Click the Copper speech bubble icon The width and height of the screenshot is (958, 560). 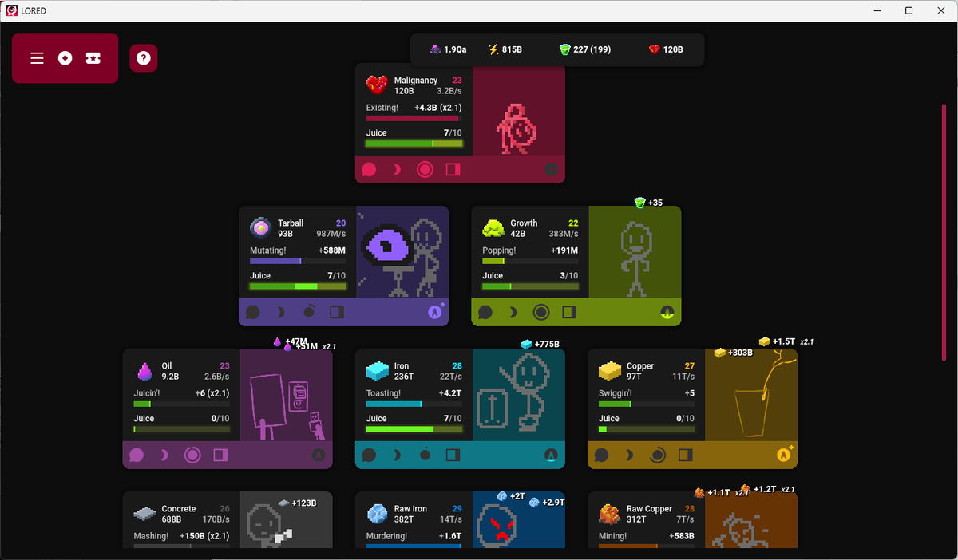click(601, 455)
